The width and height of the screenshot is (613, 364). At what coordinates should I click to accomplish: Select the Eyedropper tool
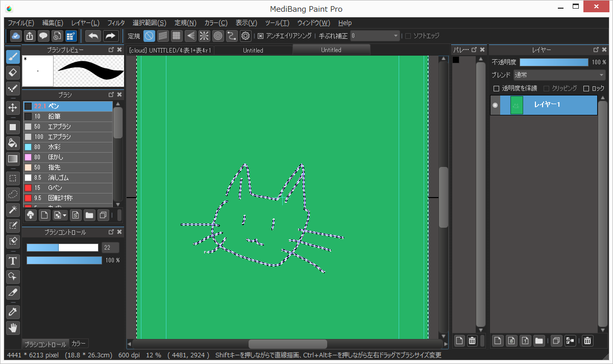pyautogui.click(x=13, y=312)
